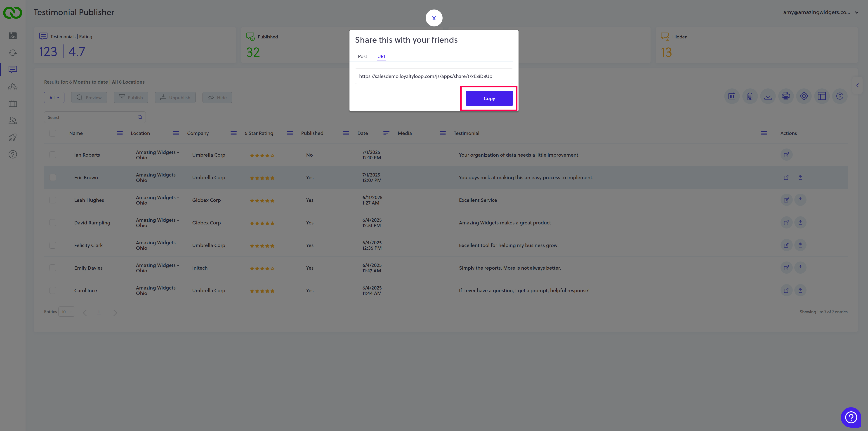Toggle the select-all header checkbox
This screenshot has height=431, width=868.
pyautogui.click(x=53, y=133)
